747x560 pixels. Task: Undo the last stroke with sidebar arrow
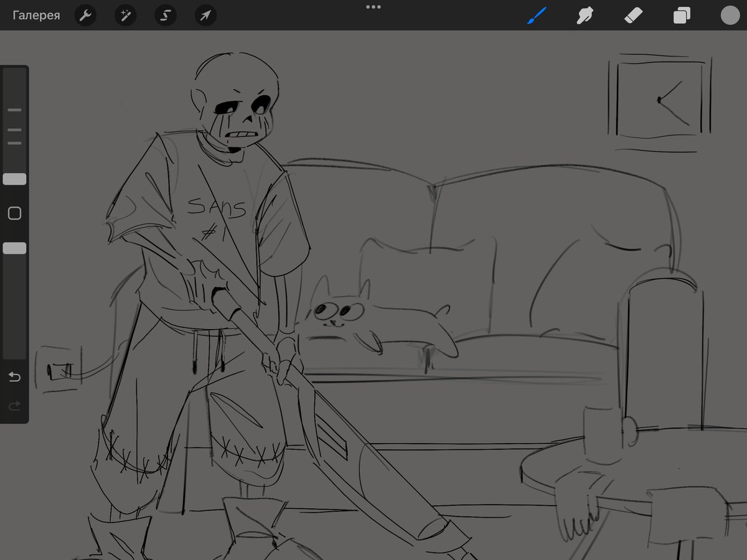[x=14, y=377]
